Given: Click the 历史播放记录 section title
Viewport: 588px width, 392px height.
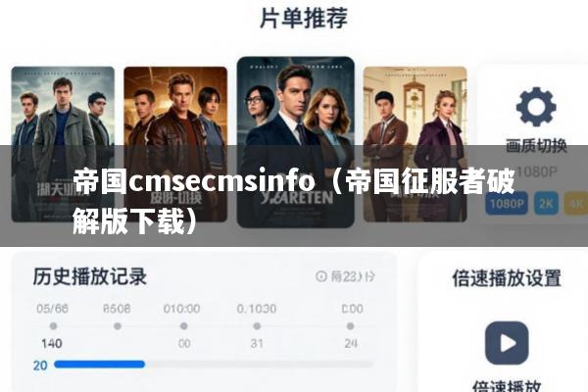Looking at the screenshot, I should [x=89, y=276].
